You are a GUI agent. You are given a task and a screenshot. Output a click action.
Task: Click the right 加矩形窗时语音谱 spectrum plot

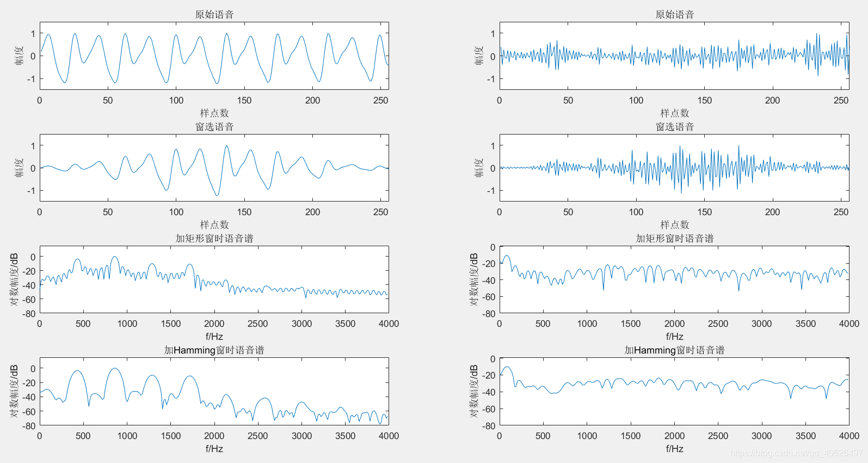(674, 279)
